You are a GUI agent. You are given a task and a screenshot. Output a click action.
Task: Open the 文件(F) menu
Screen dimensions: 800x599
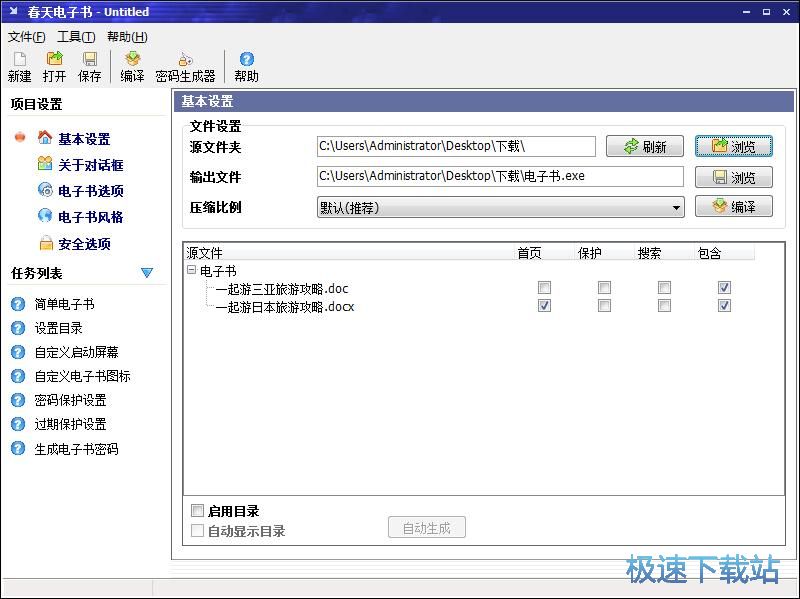[27, 37]
